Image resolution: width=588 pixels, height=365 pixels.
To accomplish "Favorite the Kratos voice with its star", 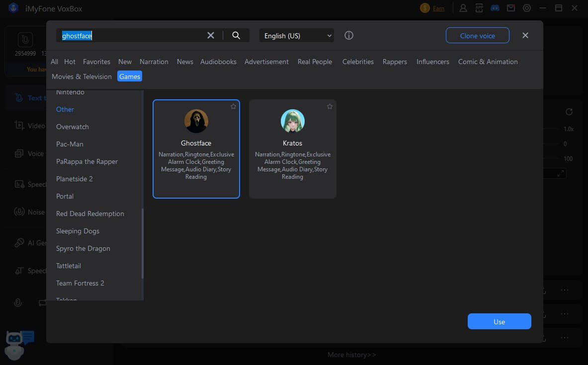I will pyautogui.click(x=330, y=106).
